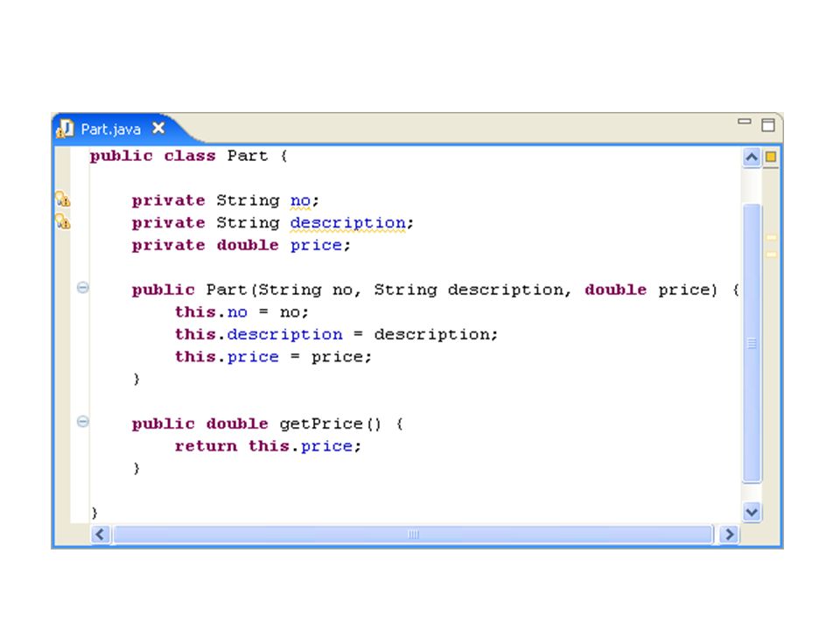Click the horizontal scrollbar left arrow

click(x=100, y=535)
